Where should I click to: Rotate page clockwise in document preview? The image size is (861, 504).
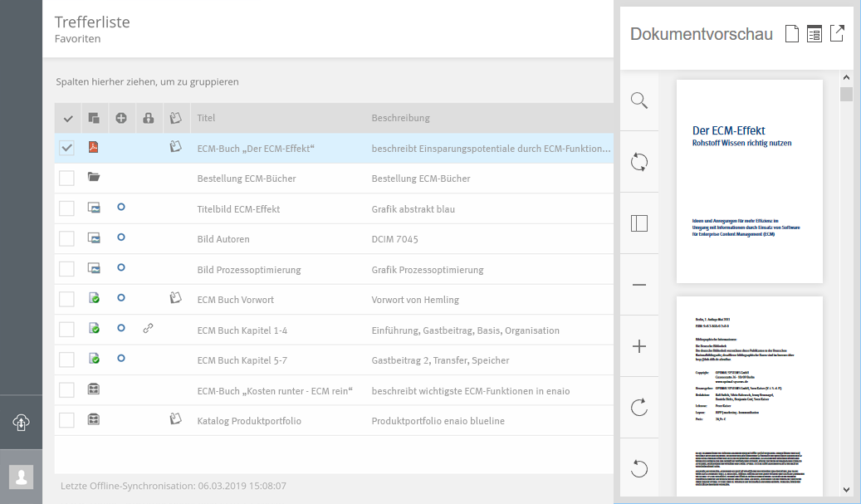click(638, 408)
